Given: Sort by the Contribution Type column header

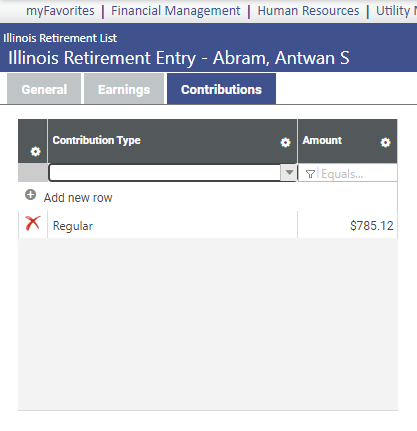Looking at the screenshot, I should pos(97,140).
